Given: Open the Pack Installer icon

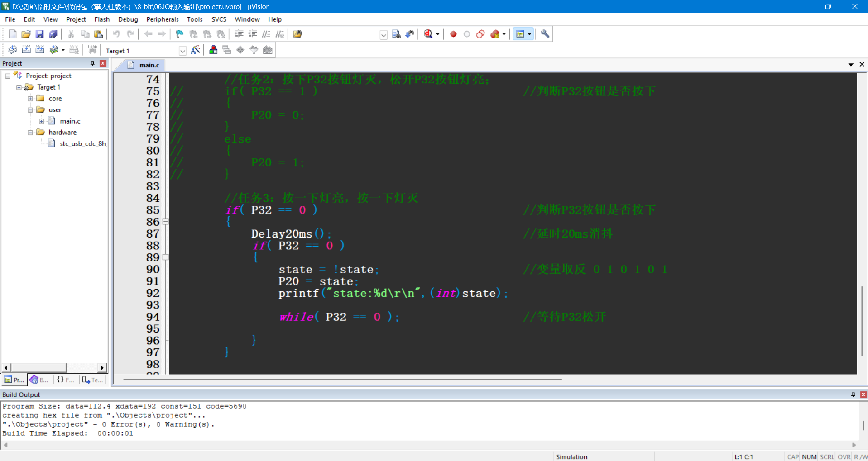Looking at the screenshot, I should pos(268,50).
